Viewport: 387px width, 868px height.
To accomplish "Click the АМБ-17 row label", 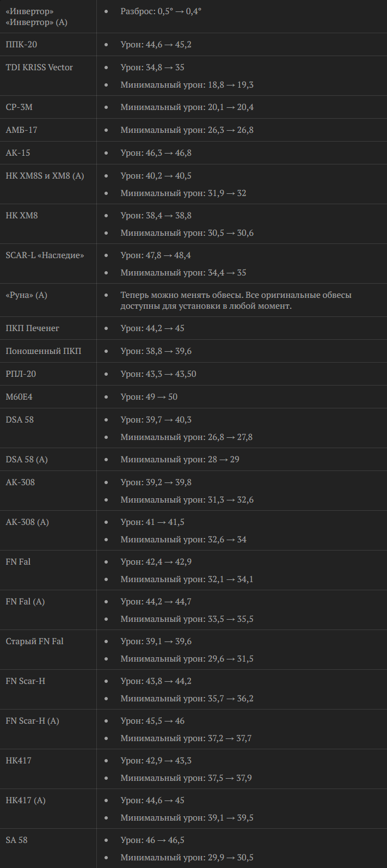I will 21,130.
